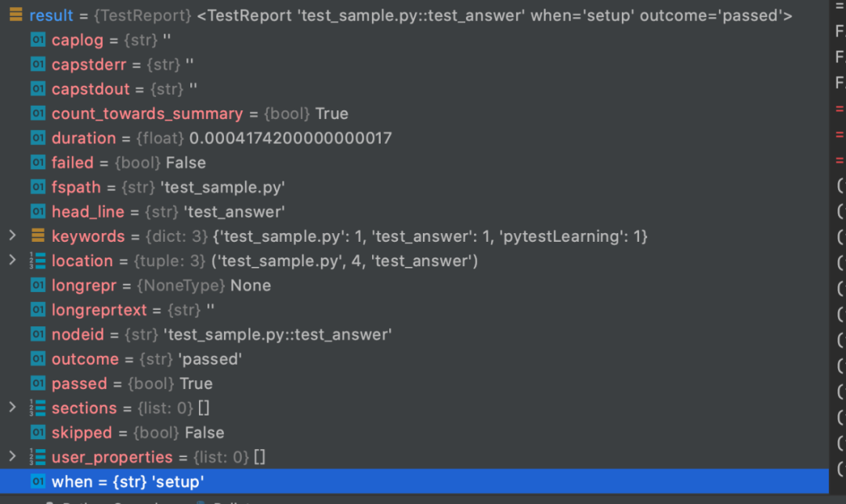Click the sections list icon
This screenshot has width=846, height=504.
[x=38, y=408]
